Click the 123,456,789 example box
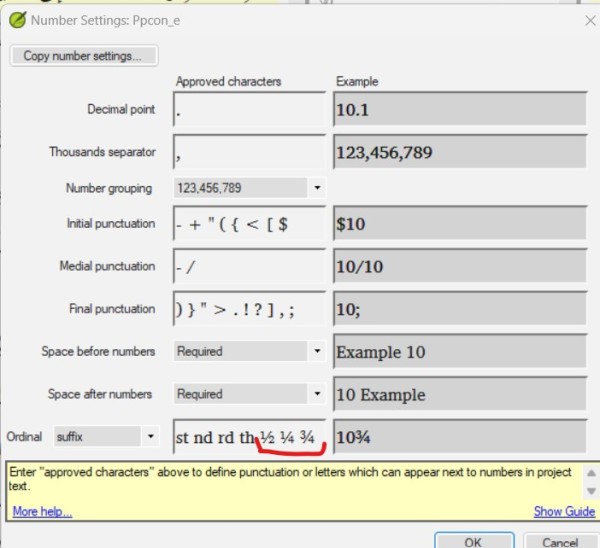600x548 pixels. 460,152
